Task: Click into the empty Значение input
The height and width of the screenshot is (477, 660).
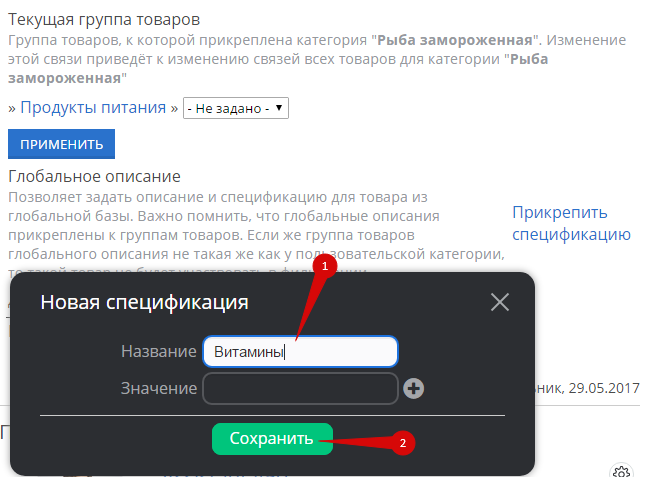Action: pyautogui.click(x=300, y=389)
